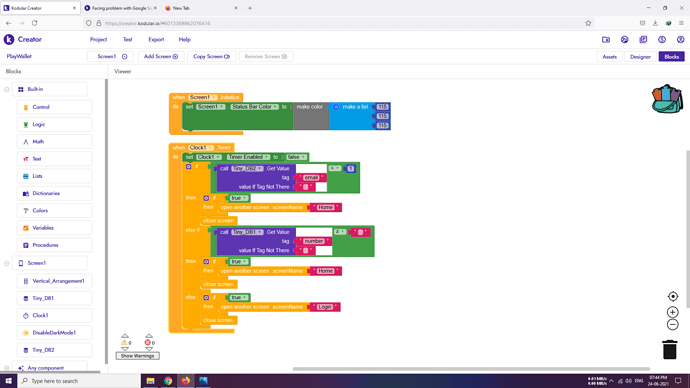Open the Text blocks category
The width and height of the screenshot is (690, 388).
(x=55, y=159)
